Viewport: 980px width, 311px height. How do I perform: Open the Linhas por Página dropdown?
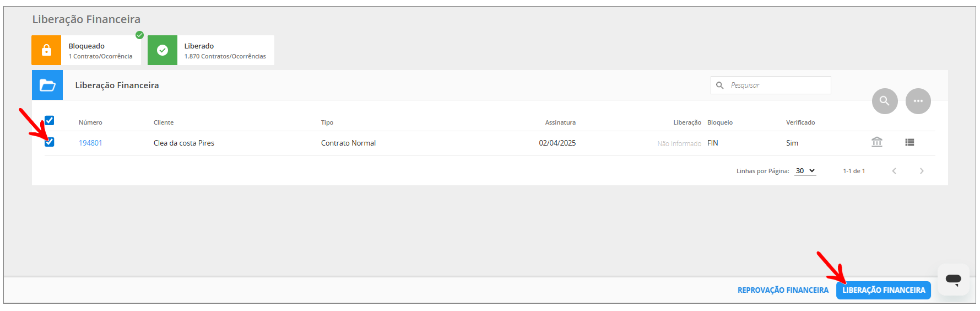point(805,171)
